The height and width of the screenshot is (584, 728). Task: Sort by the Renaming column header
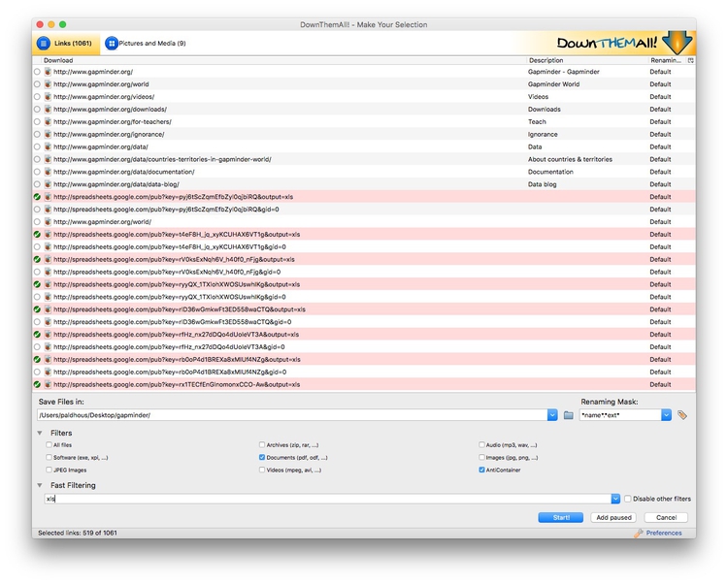[x=667, y=60]
